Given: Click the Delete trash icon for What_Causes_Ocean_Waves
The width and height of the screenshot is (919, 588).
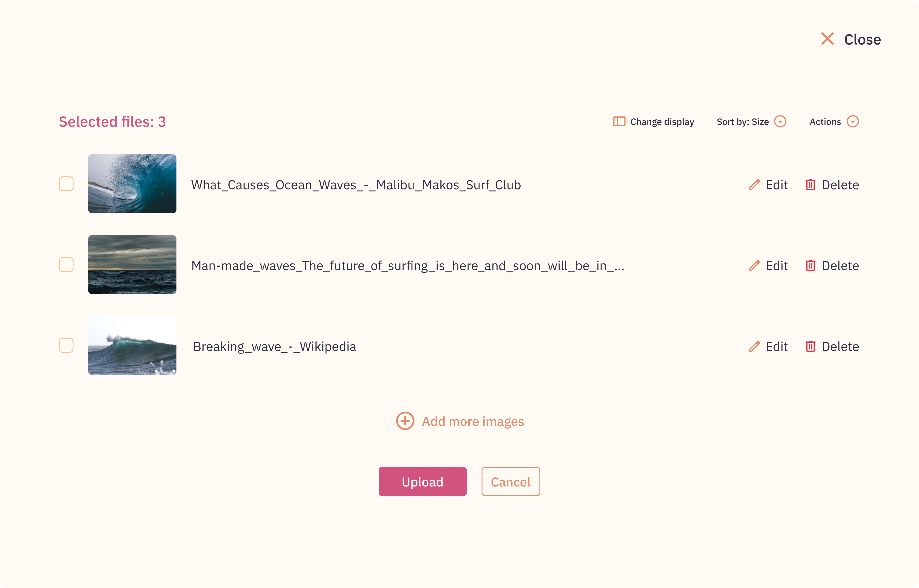Looking at the screenshot, I should [x=811, y=185].
